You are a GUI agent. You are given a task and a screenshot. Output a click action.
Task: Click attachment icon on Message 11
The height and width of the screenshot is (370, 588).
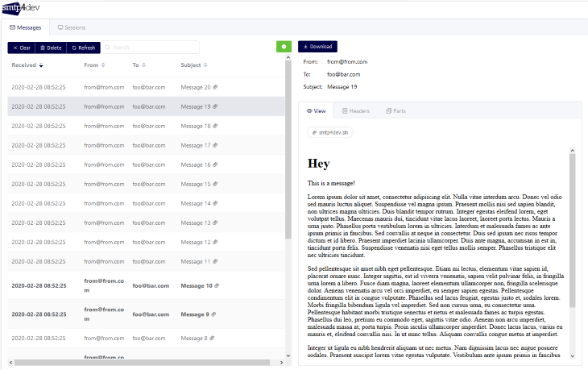click(x=215, y=261)
